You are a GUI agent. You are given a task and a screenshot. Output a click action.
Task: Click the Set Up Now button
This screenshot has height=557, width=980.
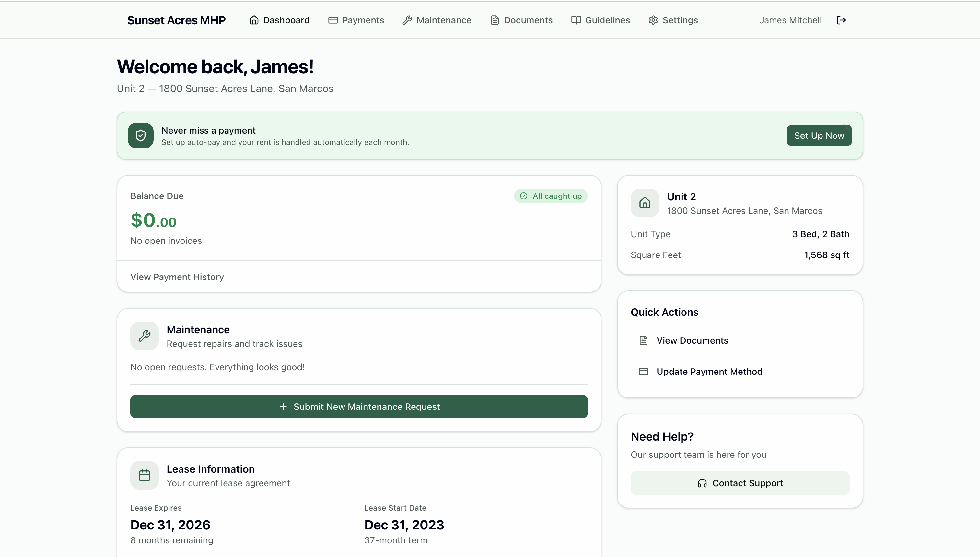[x=819, y=136]
